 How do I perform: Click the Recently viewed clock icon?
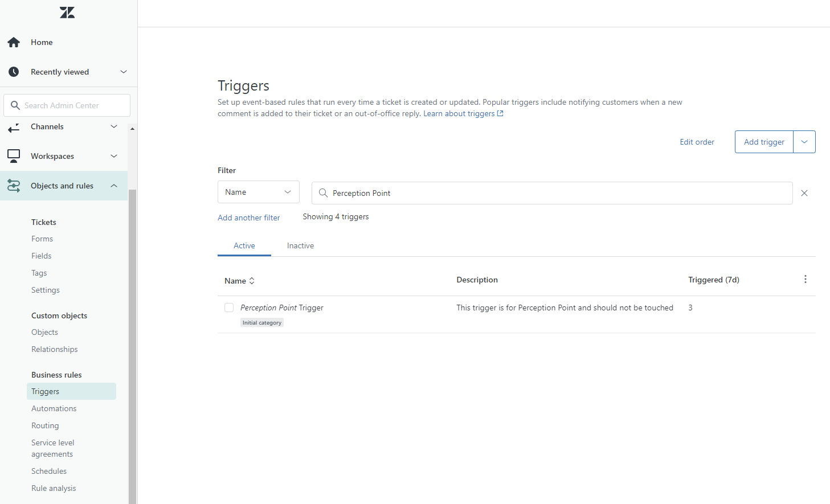coord(14,72)
